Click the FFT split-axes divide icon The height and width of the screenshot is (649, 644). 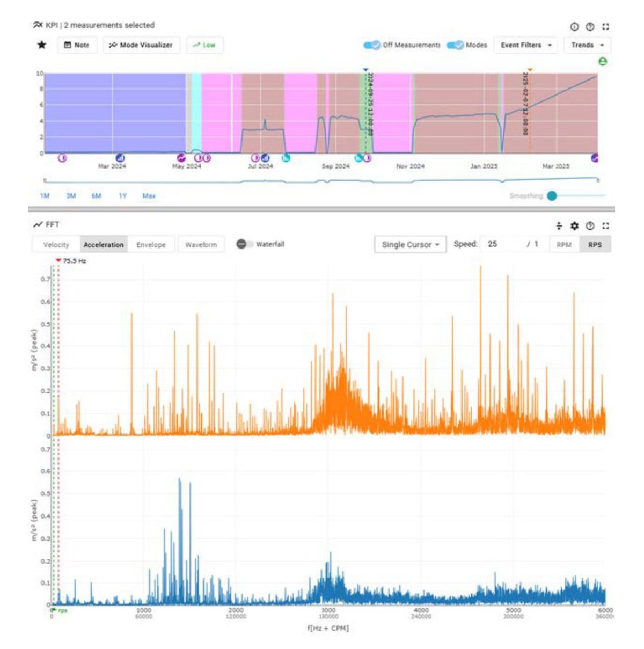coord(559,226)
